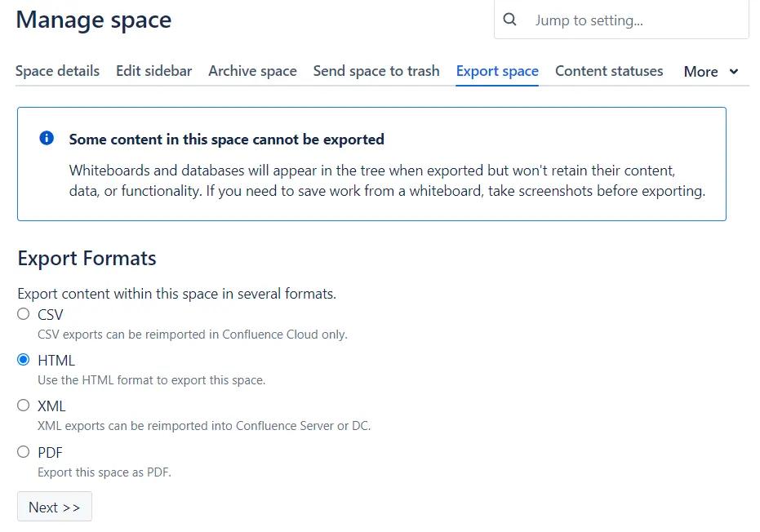This screenshot has height=532, width=760.
Task: Click the info icon in the notice banner
Action: pos(47,138)
